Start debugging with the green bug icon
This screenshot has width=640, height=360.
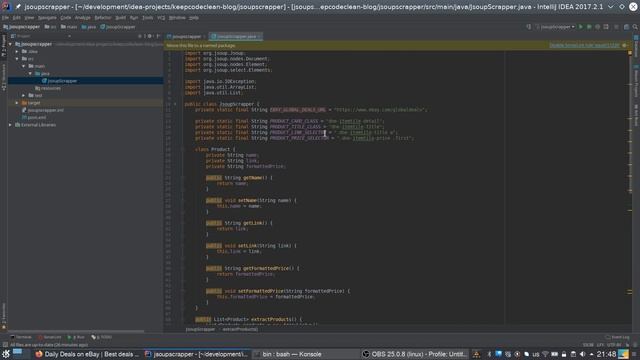pyautogui.click(x=589, y=27)
